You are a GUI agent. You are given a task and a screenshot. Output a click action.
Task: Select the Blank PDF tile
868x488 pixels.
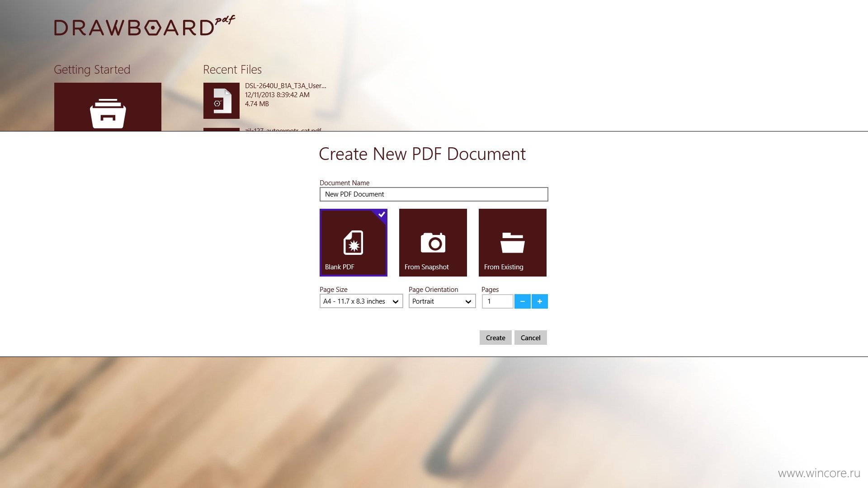click(x=353, y=243)
